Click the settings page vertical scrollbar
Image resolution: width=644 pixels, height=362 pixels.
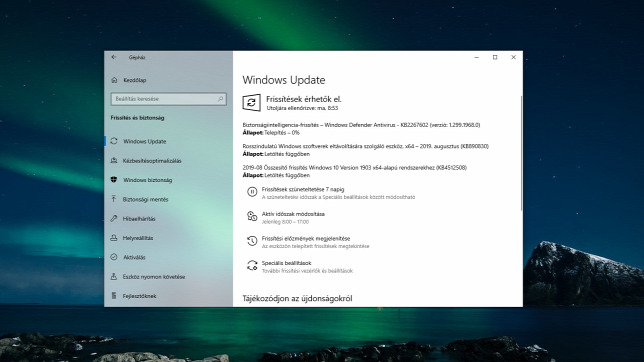521,153
